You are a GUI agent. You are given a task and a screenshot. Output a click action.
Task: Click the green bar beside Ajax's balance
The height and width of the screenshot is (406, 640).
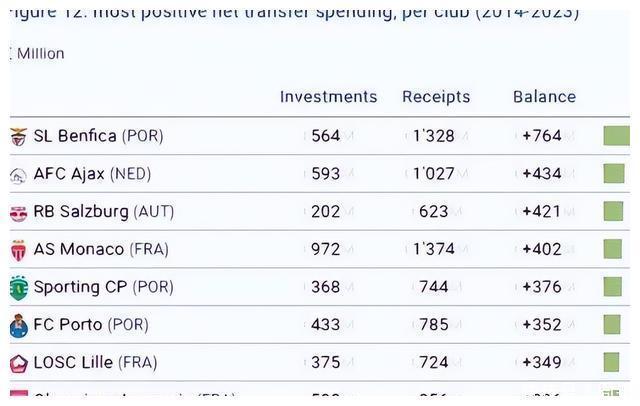point(613,174)
